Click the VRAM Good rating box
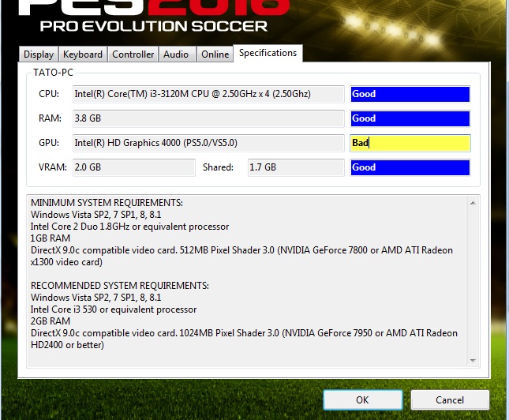This screenshot has width=509, height=420. pos(410,167)
